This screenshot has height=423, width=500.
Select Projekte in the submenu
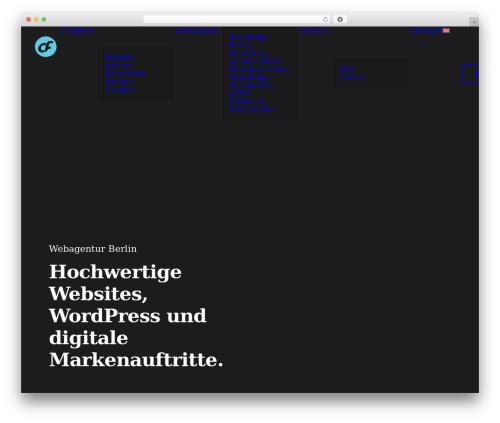coord(120,57)
